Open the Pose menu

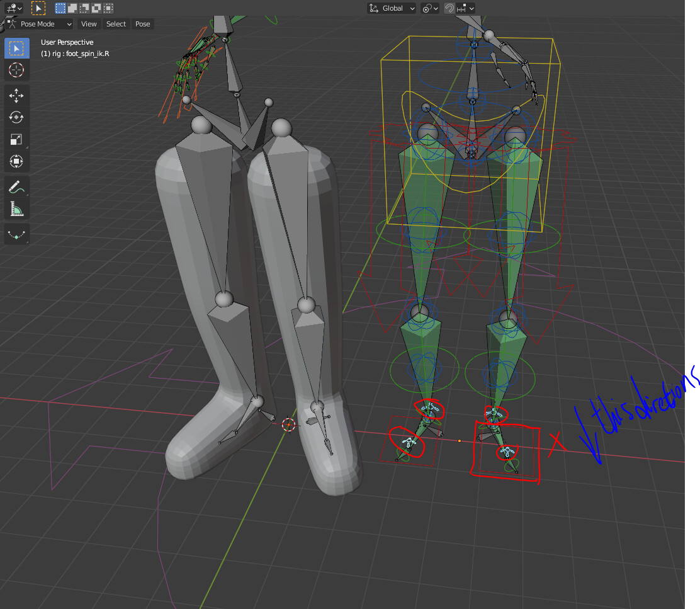click(142, 24)
